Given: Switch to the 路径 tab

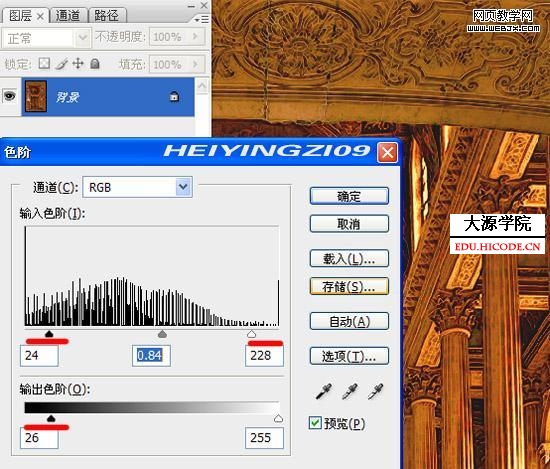Looking at the screenshot, I should (107, 16).
